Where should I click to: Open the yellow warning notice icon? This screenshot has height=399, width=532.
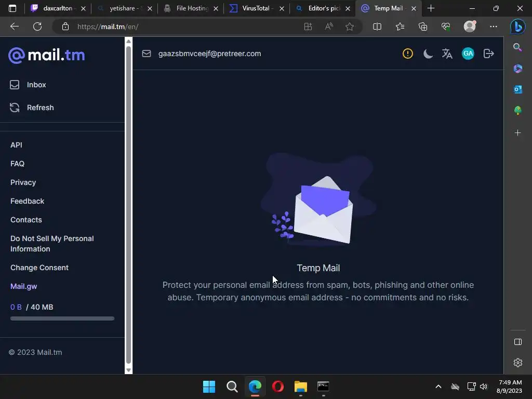pyautogui.click(x=407, y=54)
